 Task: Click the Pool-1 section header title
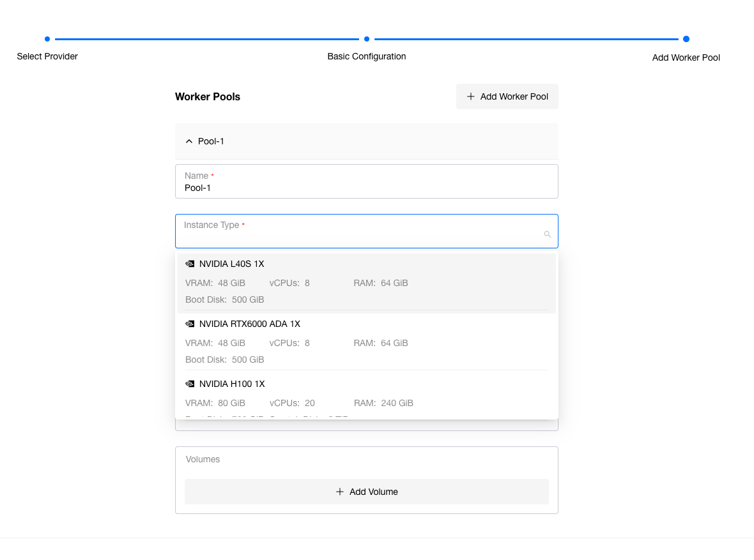click(211, 141)
